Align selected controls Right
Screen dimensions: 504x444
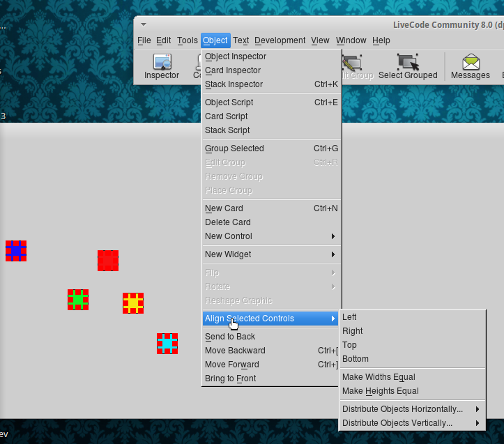click(x=413, y=331)
